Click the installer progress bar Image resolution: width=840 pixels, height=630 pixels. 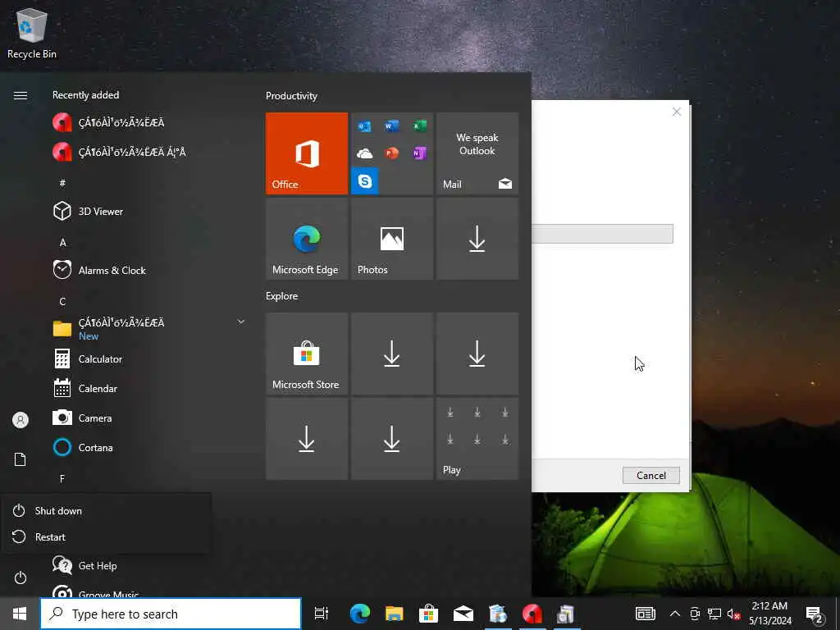[x=602, y=234]
